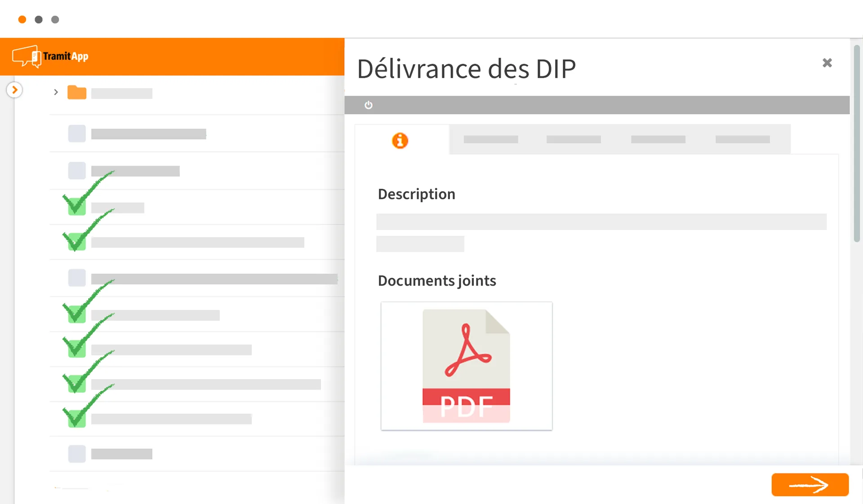
Task: Open the orange folder icon
Action: 77,92
